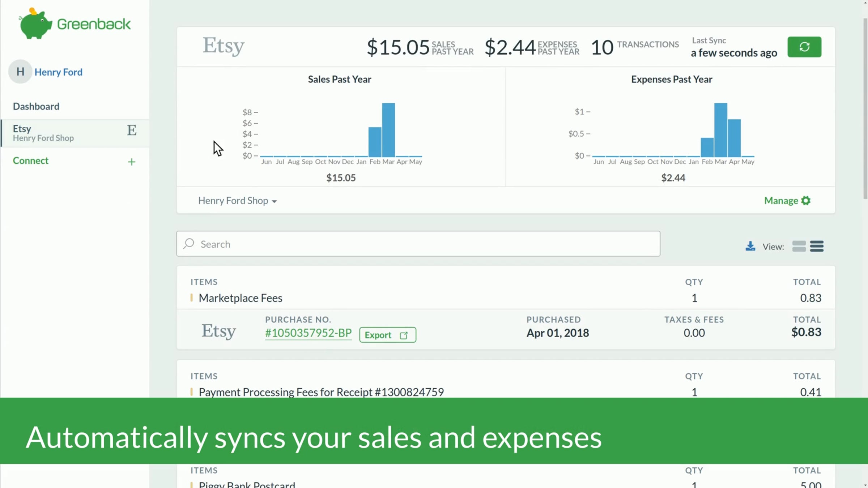This screenshot has width=868, height=488.
Task: Click the Apr 01, 2018 purchase date
Action: point(558,333)
